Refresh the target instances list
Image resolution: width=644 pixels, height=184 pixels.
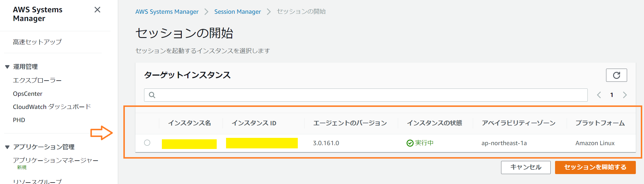616,75
